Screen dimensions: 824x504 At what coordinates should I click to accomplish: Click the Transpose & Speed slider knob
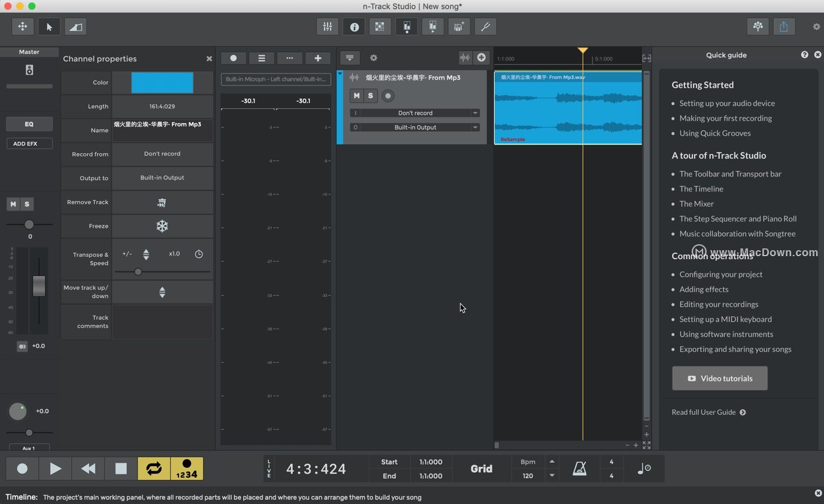pos(138,272)
